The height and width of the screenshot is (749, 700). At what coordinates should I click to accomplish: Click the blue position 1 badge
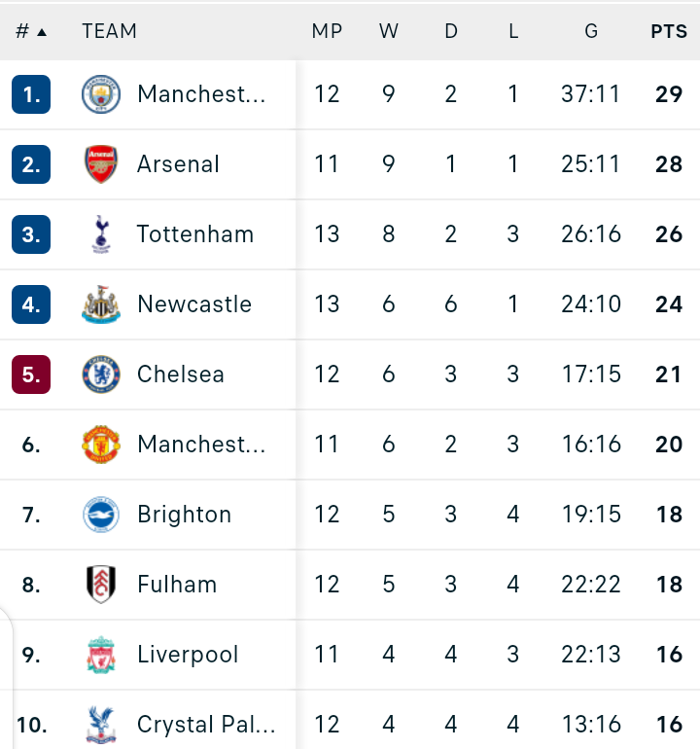coord(31,94)
